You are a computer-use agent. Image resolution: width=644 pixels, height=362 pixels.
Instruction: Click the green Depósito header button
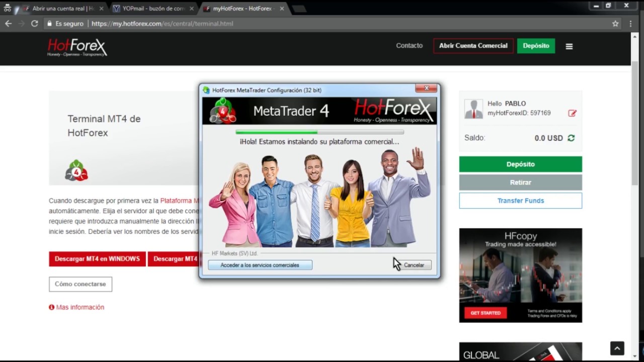536,46
